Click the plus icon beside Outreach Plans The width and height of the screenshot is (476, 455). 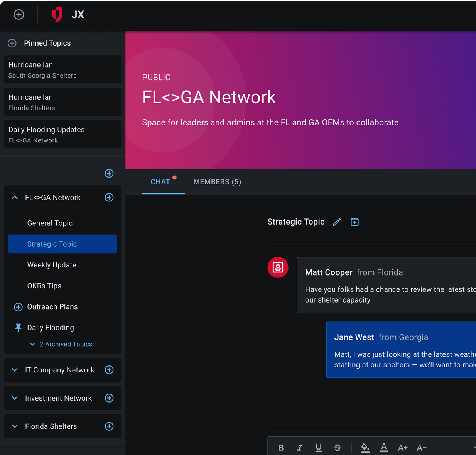tap(18, 307)
